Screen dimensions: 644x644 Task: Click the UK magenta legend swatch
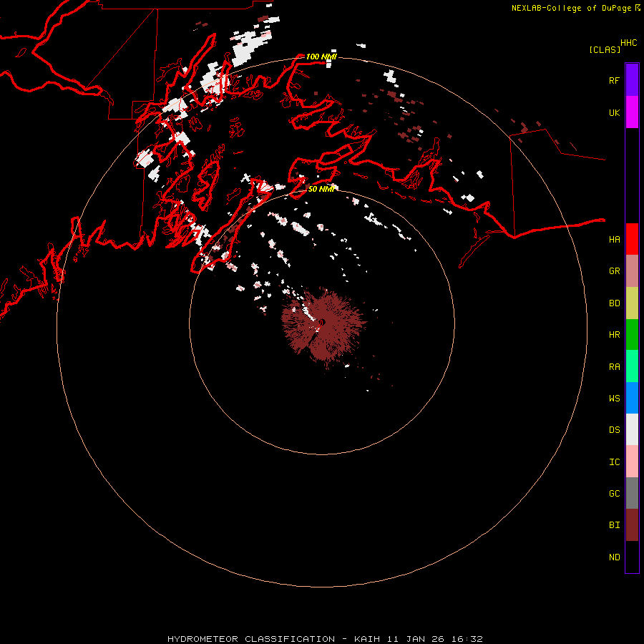[632, 112]
